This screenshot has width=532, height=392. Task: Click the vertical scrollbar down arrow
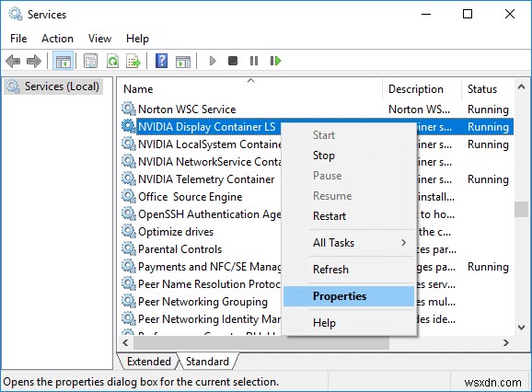522,328
